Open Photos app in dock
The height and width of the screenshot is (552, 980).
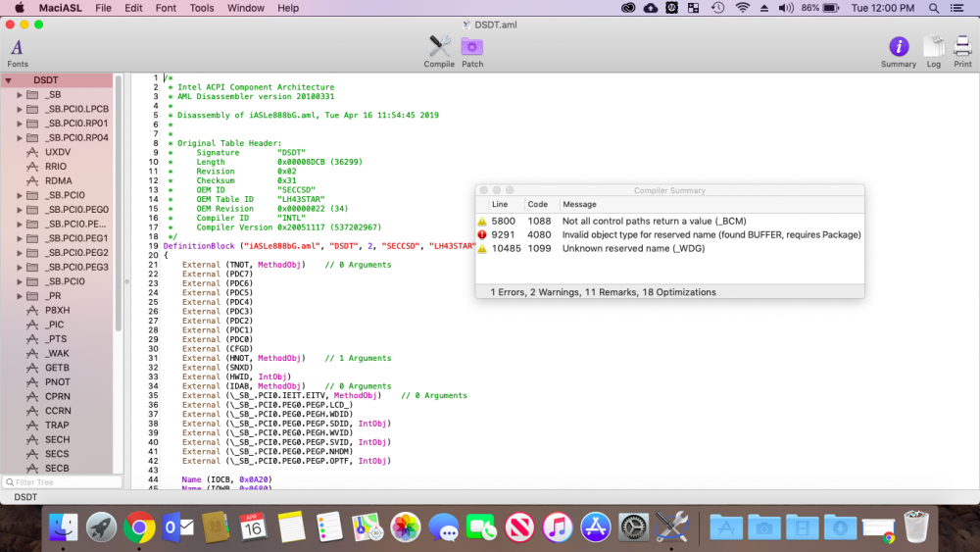tap(406, 527)
